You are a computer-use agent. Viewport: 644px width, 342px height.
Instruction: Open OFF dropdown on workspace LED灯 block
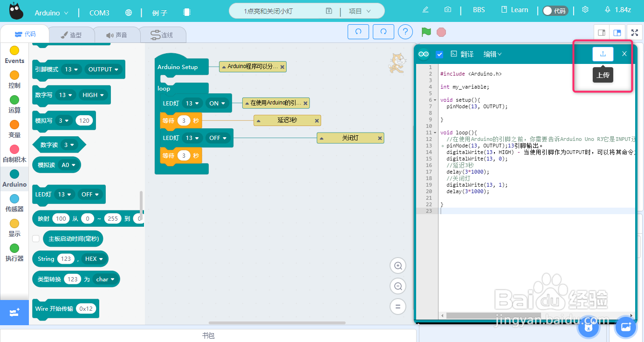[x=218, y=138]
